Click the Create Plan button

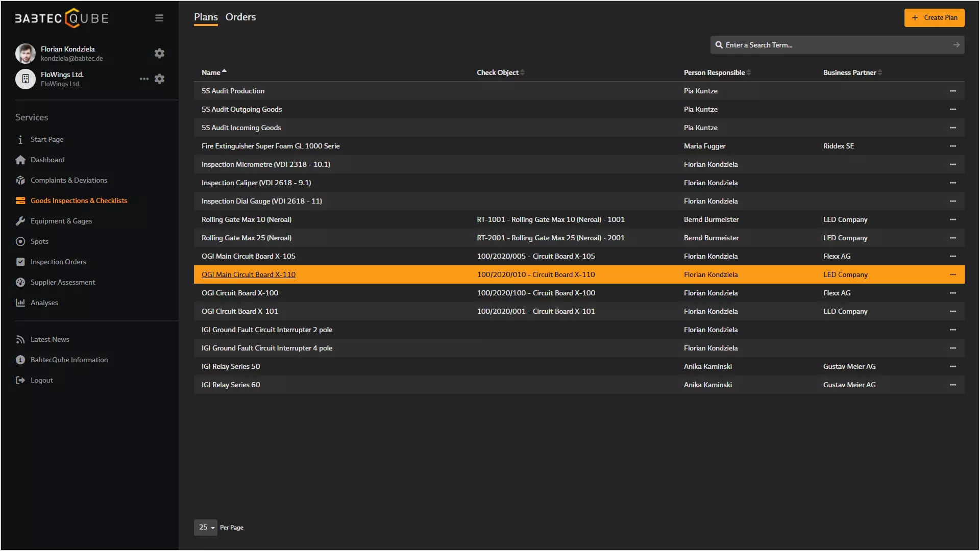point(935,18)
